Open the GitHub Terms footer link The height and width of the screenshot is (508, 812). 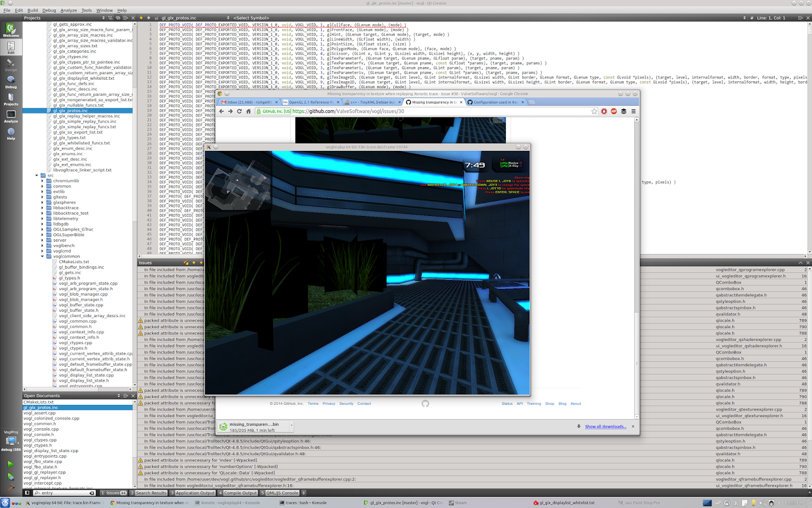(x=313, y=404)
